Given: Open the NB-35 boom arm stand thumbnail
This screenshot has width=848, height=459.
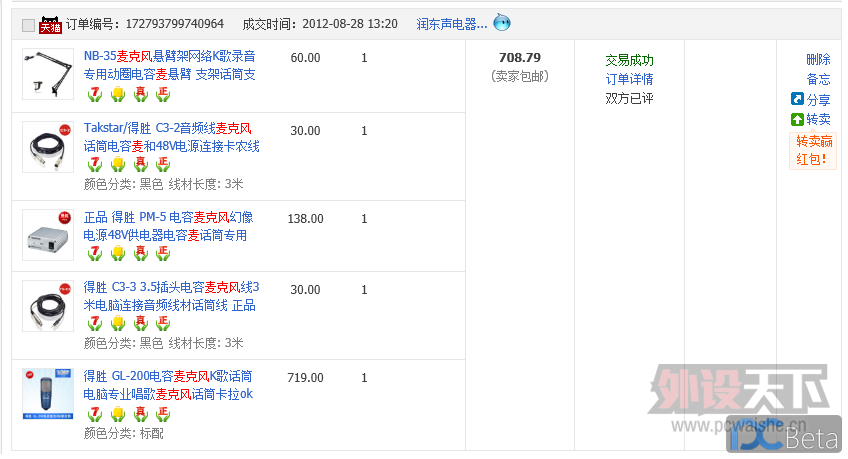Looking at the screenshot, I should [48, 74].
